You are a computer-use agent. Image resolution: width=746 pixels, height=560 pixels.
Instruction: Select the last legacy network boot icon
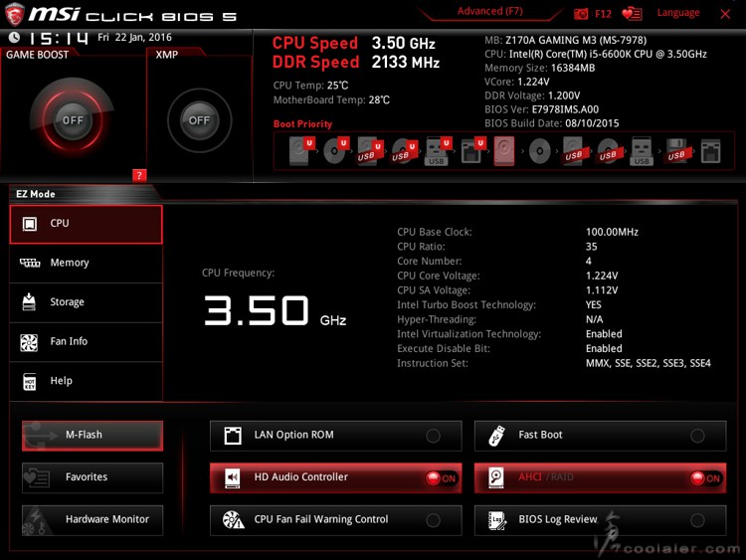pos(711,151)
